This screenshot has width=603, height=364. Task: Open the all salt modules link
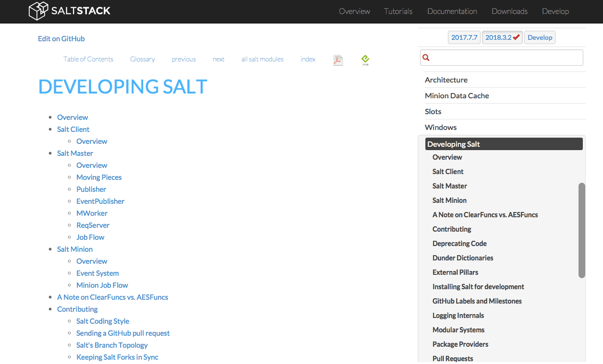pos(263,59)
